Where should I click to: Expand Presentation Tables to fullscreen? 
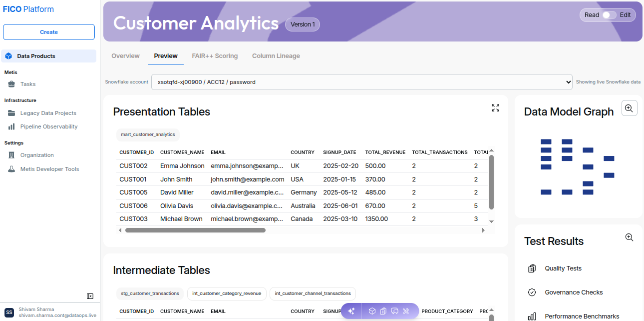pos(495,108)
